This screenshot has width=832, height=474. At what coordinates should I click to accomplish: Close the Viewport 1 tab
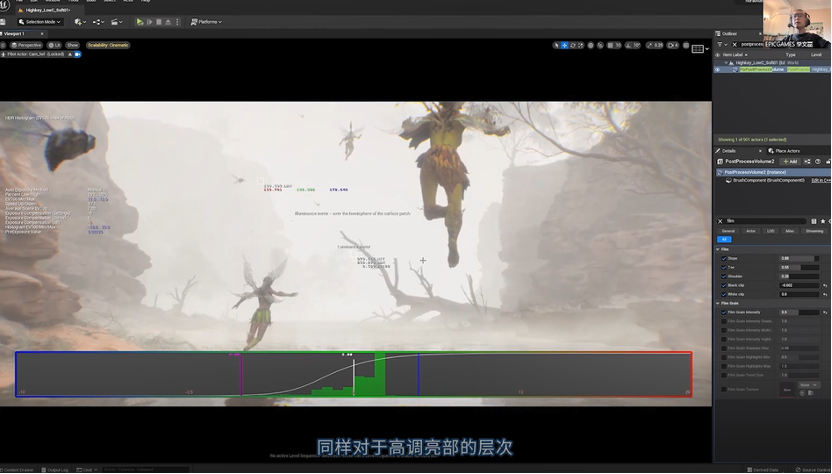(42, 34)
